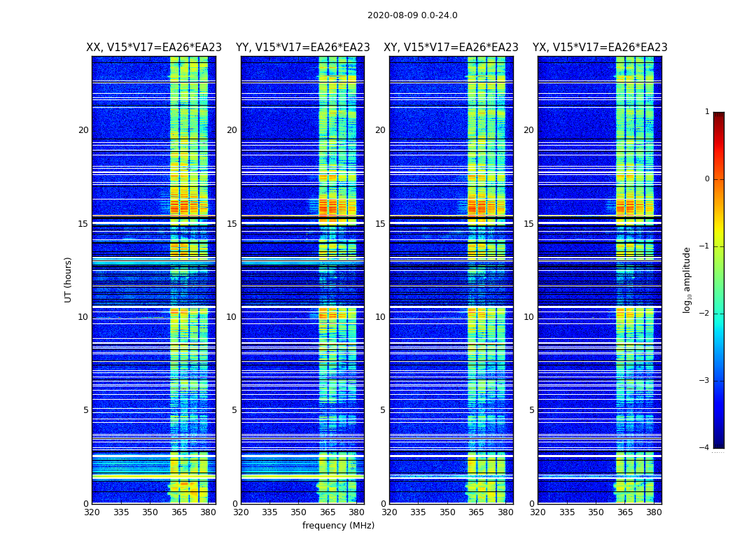Image resolution: width=735 pixels, height=560 pixels.
Task: Click the XY, V15*V17=EA26*EA23 panel title
Action: [451, 48]
